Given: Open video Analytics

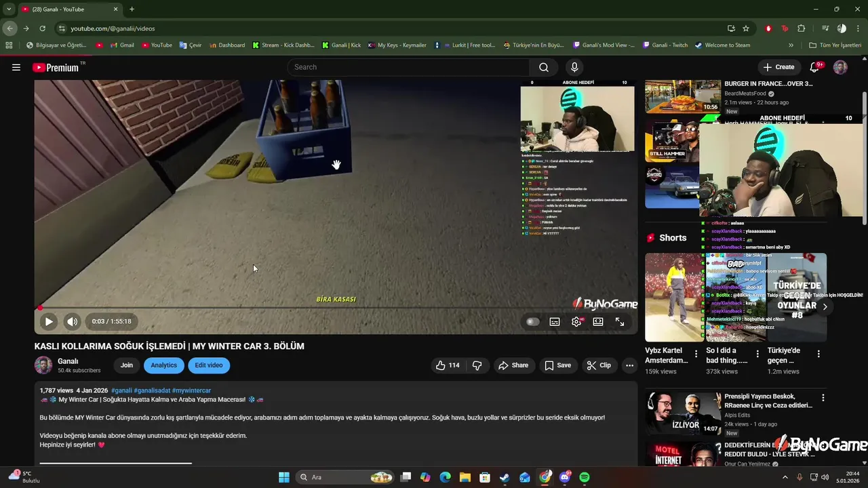Looking at the screenshot, I should pyautogui.click(x=163, y=365).
